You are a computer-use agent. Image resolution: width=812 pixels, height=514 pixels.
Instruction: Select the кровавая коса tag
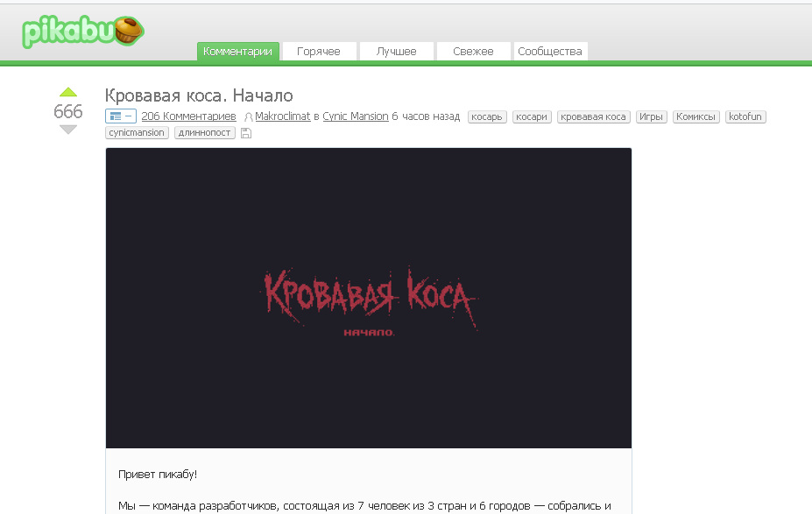[593, 116]
